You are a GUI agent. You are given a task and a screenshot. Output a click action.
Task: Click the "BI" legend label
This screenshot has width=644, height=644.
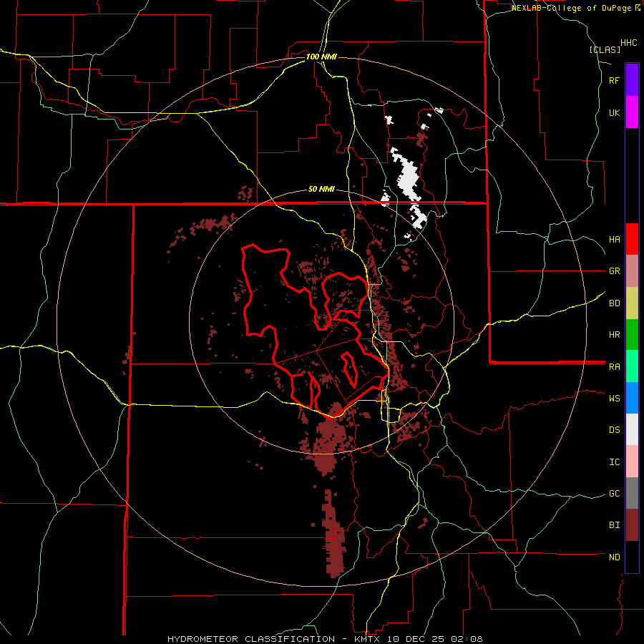pos(614,525)
